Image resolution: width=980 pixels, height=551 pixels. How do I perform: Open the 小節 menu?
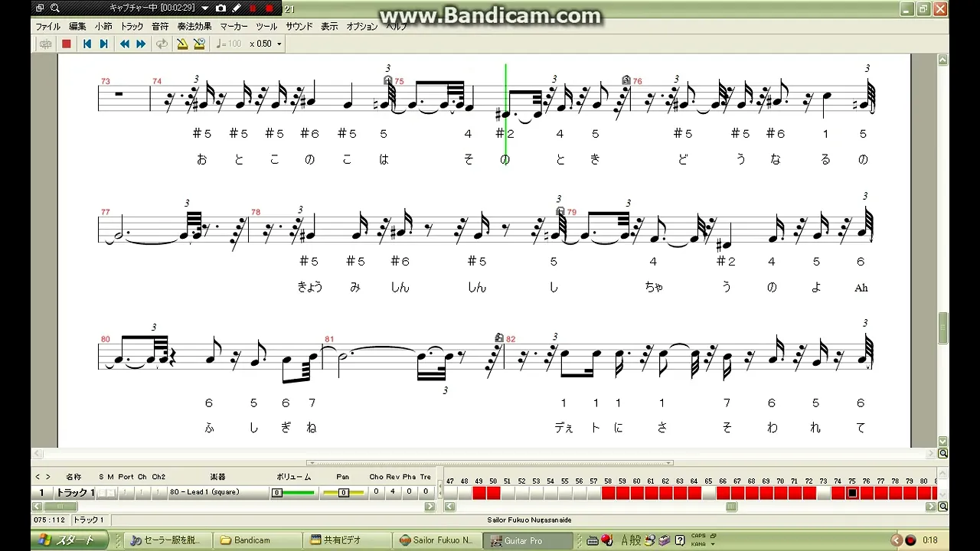[103, 26]
